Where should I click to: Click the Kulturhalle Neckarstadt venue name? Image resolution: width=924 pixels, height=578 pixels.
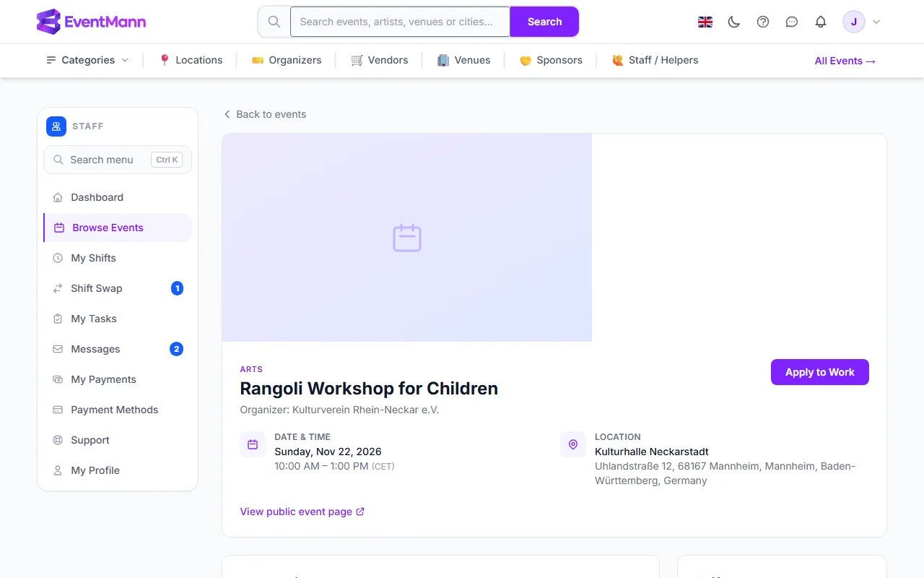click(652, 452)
